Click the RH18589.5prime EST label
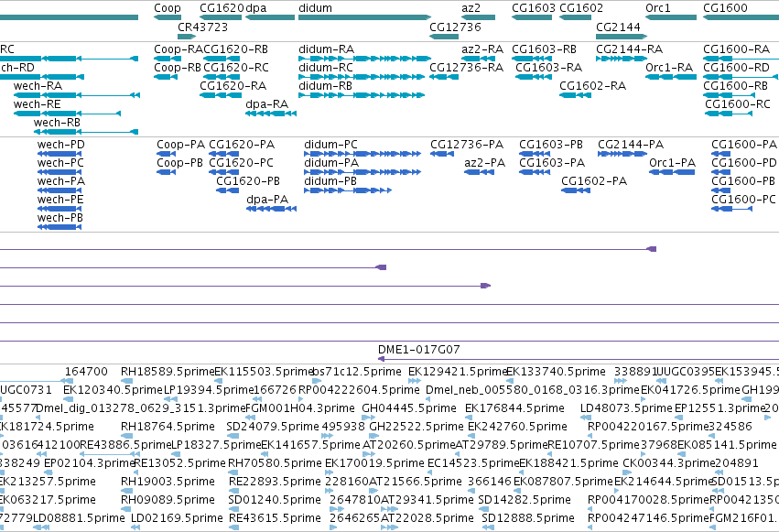This screenshot has height=532, width=779. click(x=168, y=372)
